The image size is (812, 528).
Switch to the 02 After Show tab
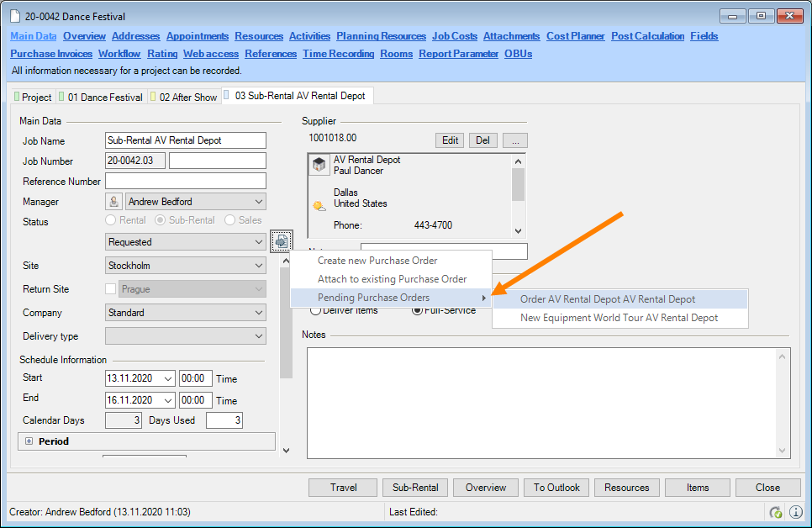pyautogui.click(x=183, y=98)
